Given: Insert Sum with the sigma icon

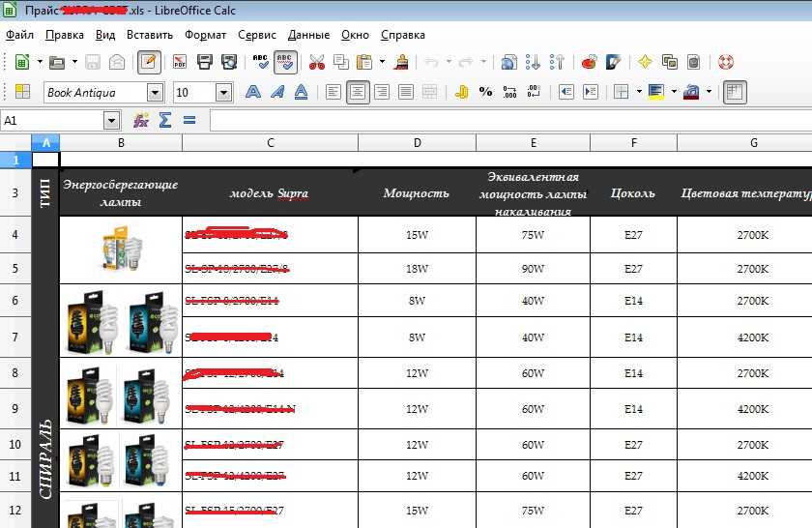Looking at the screenshot, I should [165, 121].
